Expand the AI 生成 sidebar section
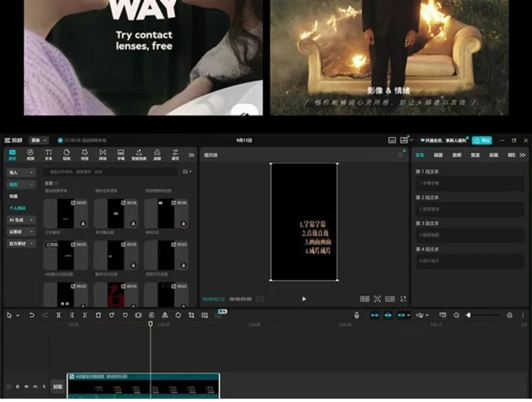This screenshot has width=532, height=402. pyautogui.click(x=21, y=220)
